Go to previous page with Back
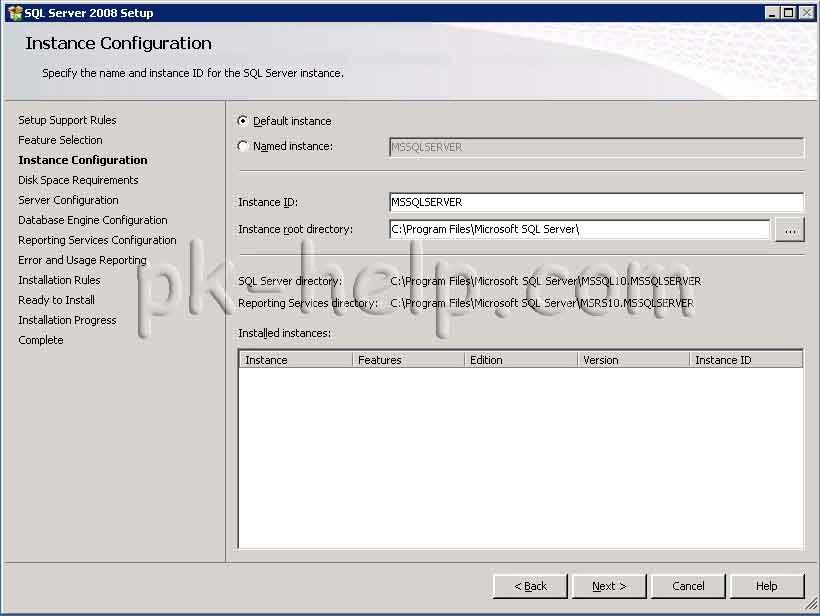This screenshot has height=616, width=820. (530, 586)
